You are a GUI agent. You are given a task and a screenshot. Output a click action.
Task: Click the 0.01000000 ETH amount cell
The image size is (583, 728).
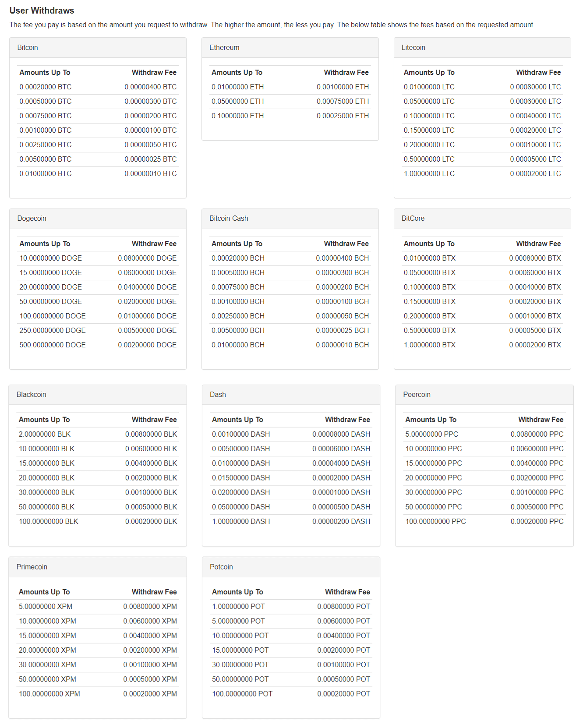238,87
